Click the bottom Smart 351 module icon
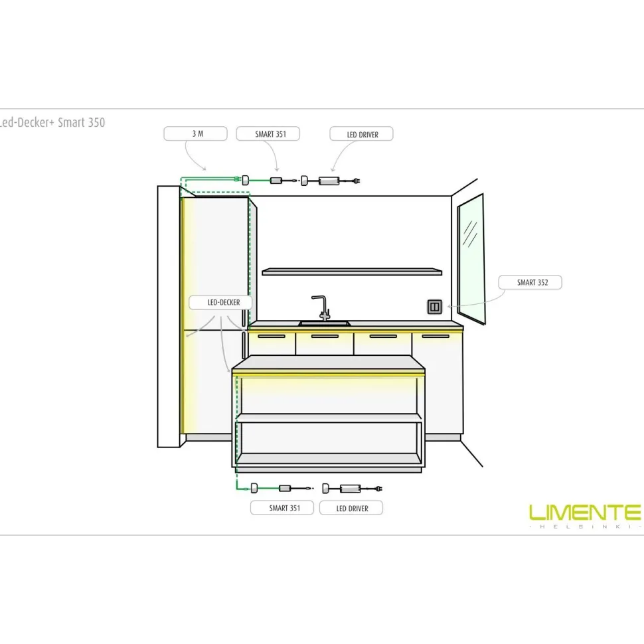This screenshot has width=644, height=644. coord(285,489)
